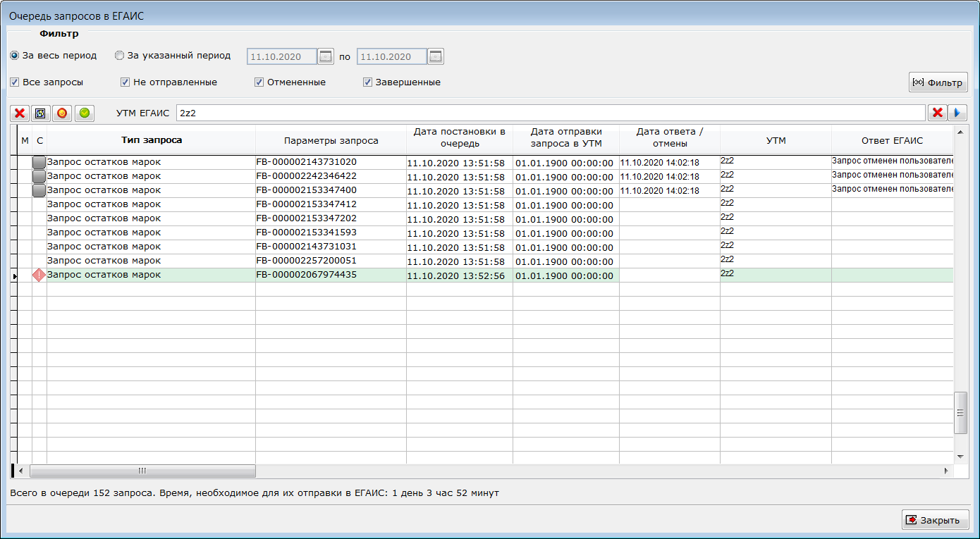Click the horizontal scrollbar left arrow

pos(21,471)
